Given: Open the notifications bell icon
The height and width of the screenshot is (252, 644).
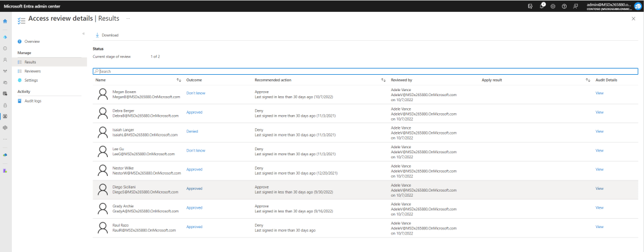Looking at the screenshot, I should (x=542, y=6).
